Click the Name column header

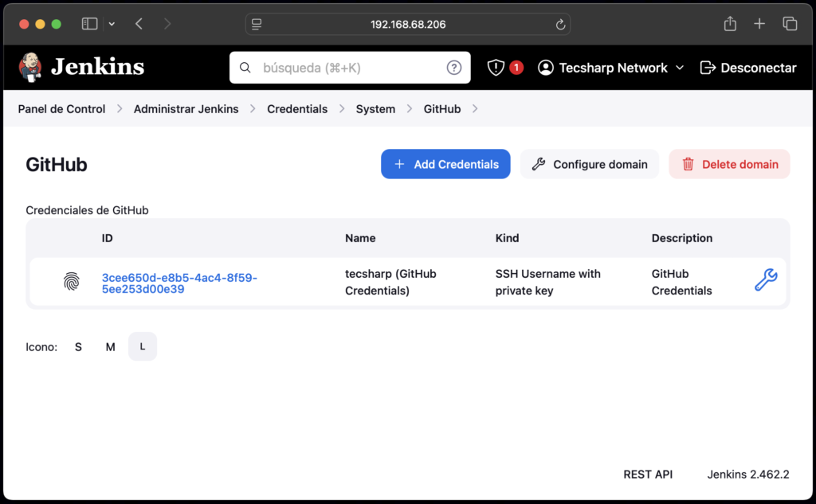(360, 238)
